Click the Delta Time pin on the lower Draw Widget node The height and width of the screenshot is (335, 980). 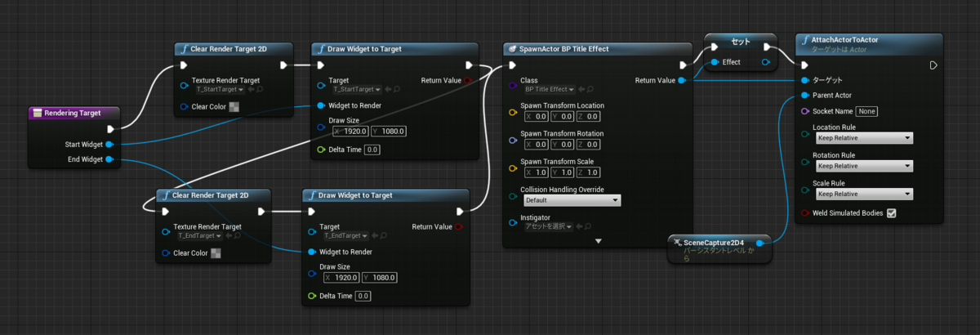tap(312, 296)
